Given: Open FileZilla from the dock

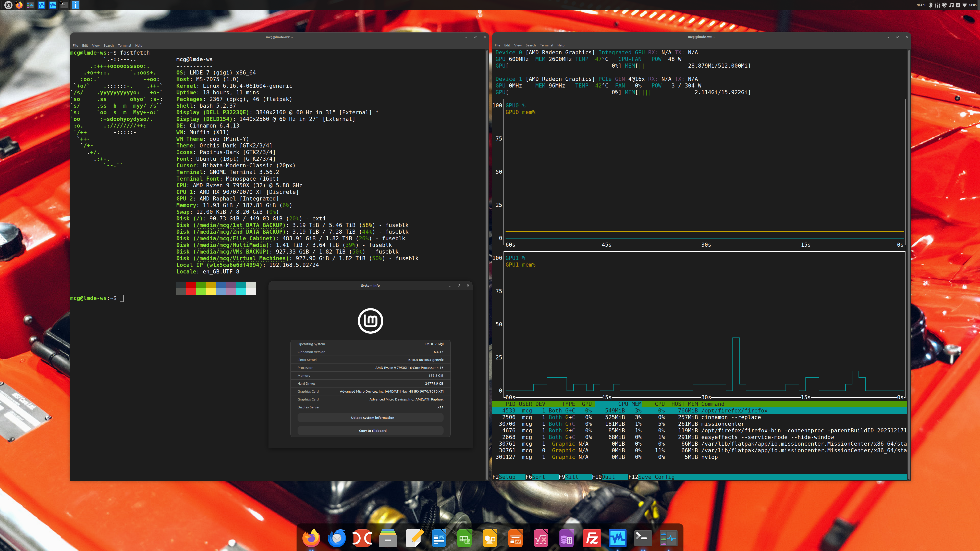Looking at the screenshot, I should point(592,538).
